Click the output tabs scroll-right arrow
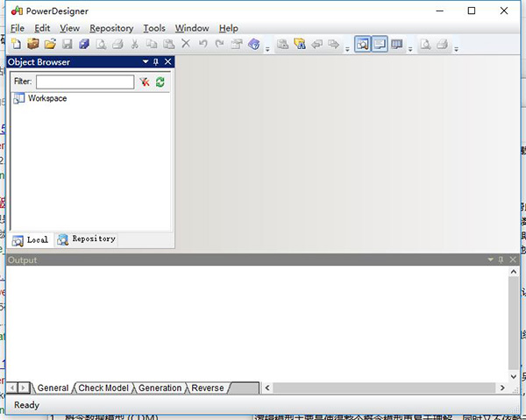This screenshot has width=526, height=420. (23, 388)
